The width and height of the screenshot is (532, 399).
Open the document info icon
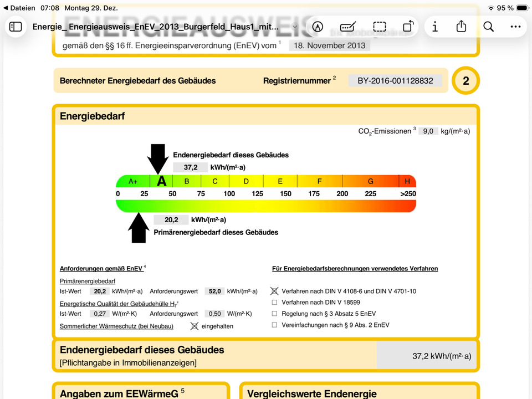(x=435, y=27)
